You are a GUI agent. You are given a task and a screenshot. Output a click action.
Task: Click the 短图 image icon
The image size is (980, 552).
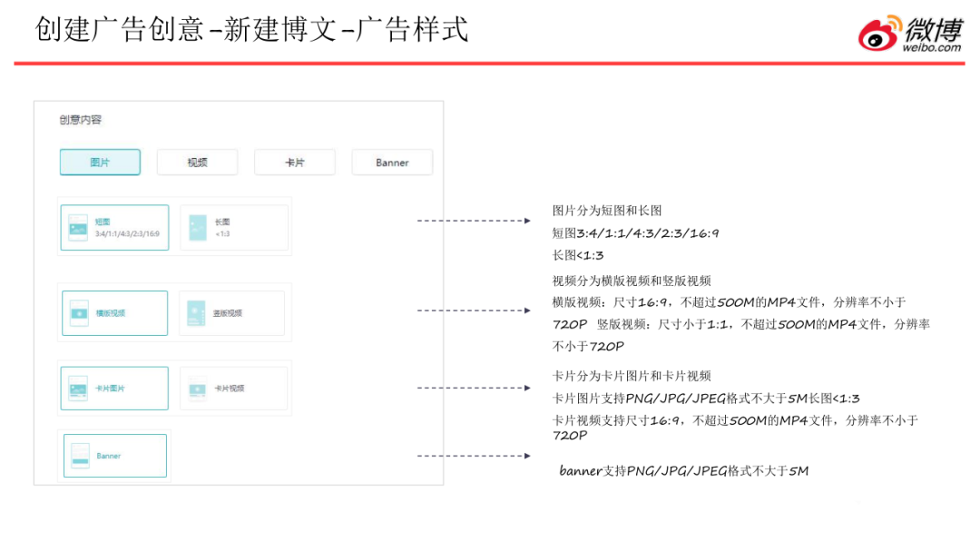coord(79,227)
